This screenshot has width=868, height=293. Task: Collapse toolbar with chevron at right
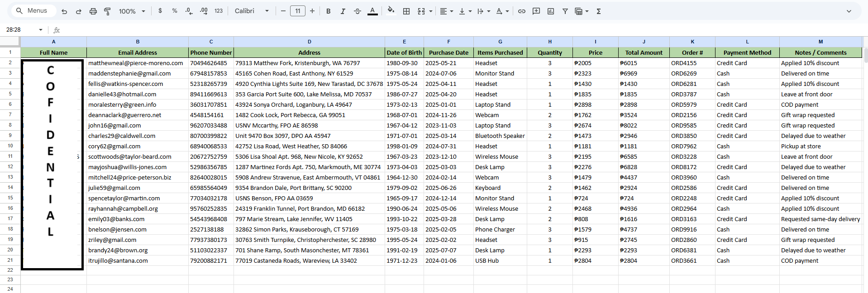pyautogui.click(x=849, y=11)
